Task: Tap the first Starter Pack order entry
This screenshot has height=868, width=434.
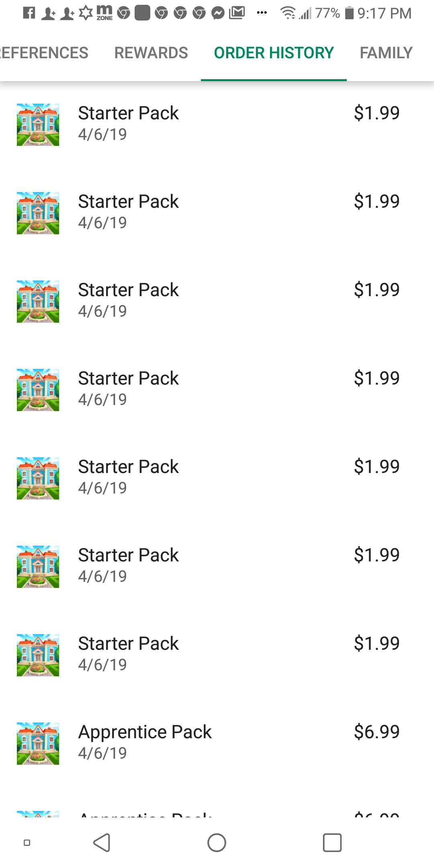Action: point(217,123)
